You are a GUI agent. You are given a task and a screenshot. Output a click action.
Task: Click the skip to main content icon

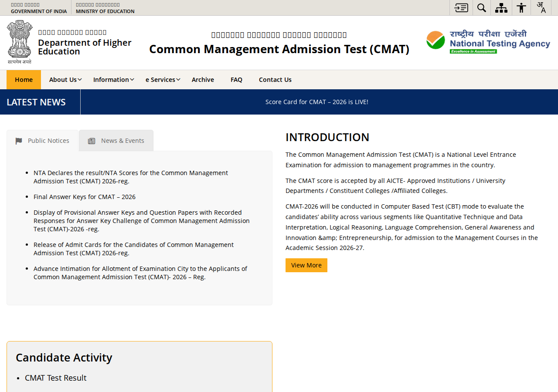(461, 8)
